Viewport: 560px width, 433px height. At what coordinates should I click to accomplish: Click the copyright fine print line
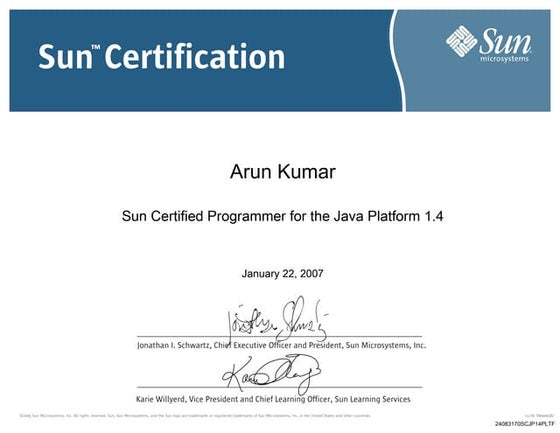click(195, 416)
